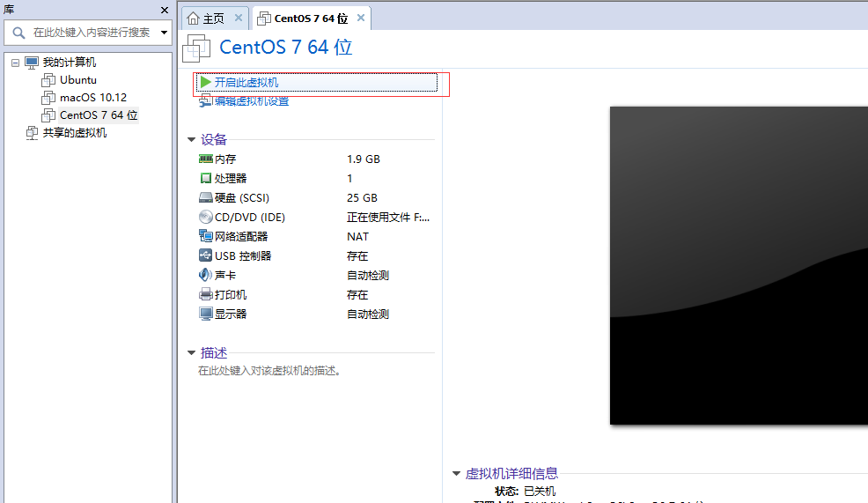Click the processor (处理器) device icon
The width and height of the screenshot is (868, 503).
pyautogui.click(x=205, y=178)
